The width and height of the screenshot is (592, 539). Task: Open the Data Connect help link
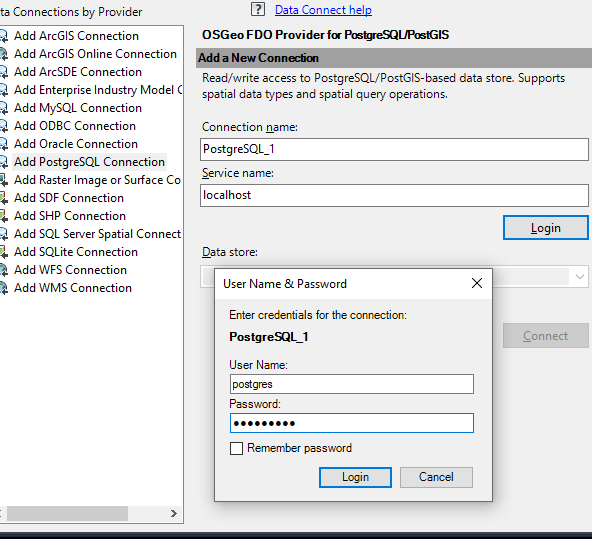[x=323, y=10]
